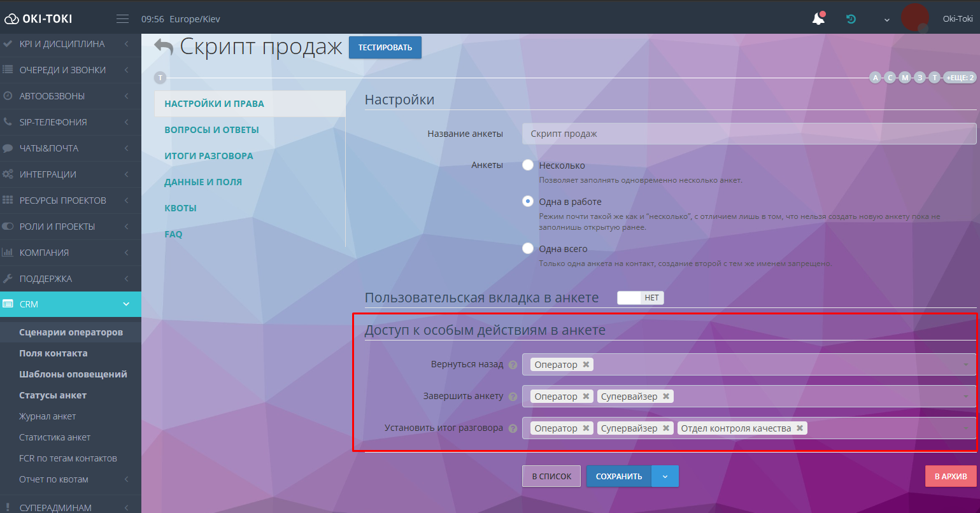Select the Несколько radio option
Viewport: 980px width, 513px height.
tap(528, 165)
